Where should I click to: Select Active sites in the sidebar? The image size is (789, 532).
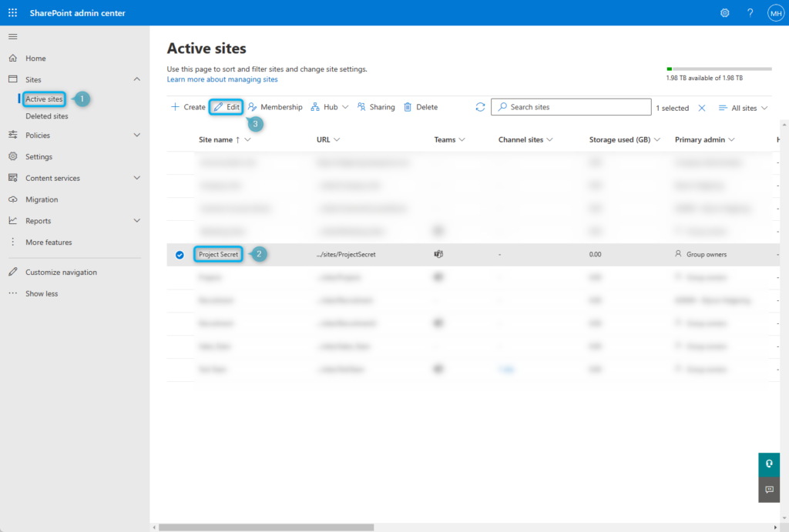(x=43, y=99)
